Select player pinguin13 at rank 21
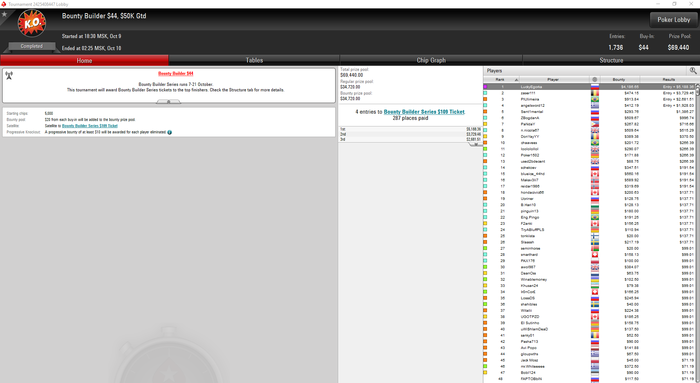 point(529,211)
